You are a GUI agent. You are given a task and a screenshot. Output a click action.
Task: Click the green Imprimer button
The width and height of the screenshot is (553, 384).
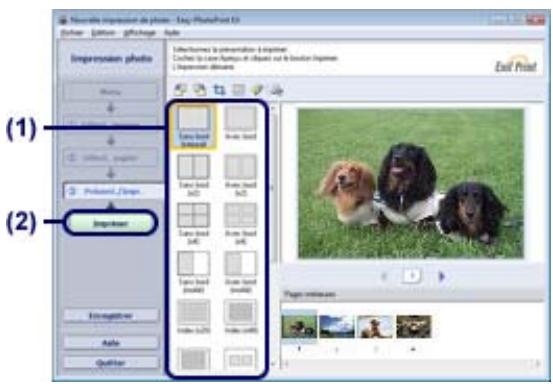(110, 223)
